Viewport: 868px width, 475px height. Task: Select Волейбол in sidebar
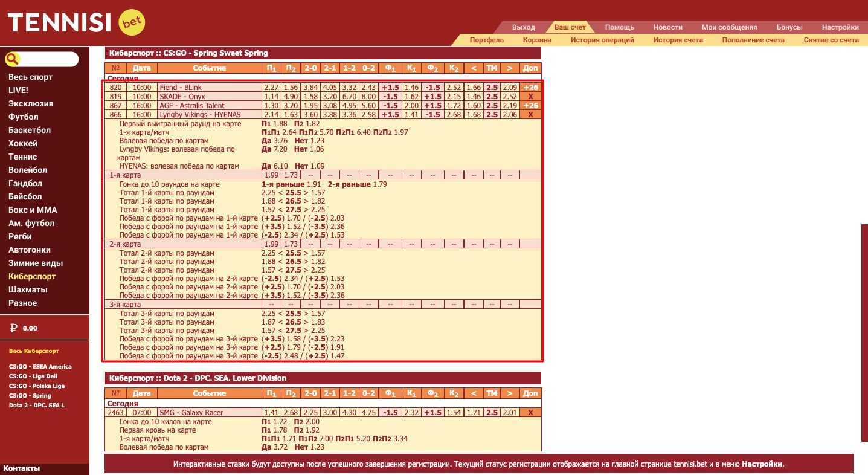[x=28, y=170]
